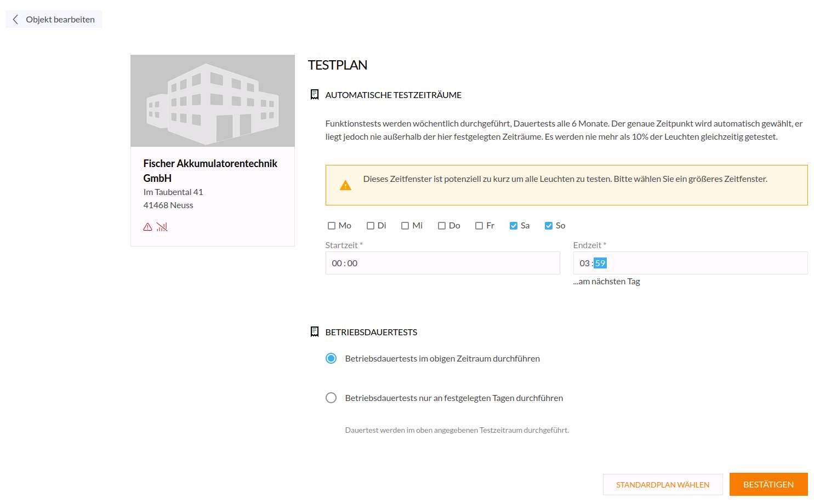Screen dimensions: 814x504
Task: Click the Standardplan wählen button
Action: (x=663, y=485)
